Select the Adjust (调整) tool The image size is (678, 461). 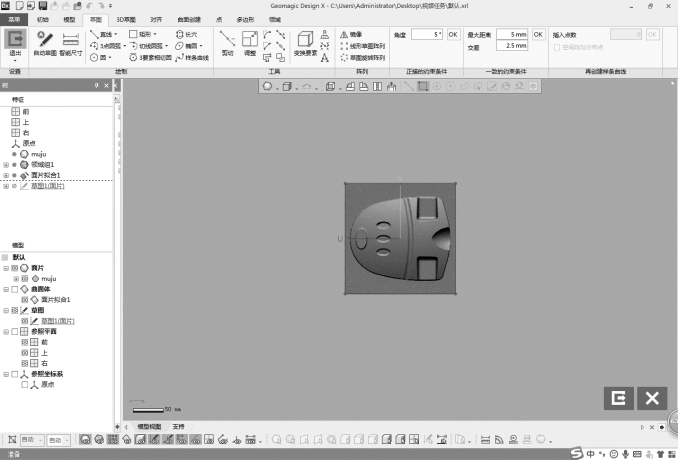tap(250, 43)
